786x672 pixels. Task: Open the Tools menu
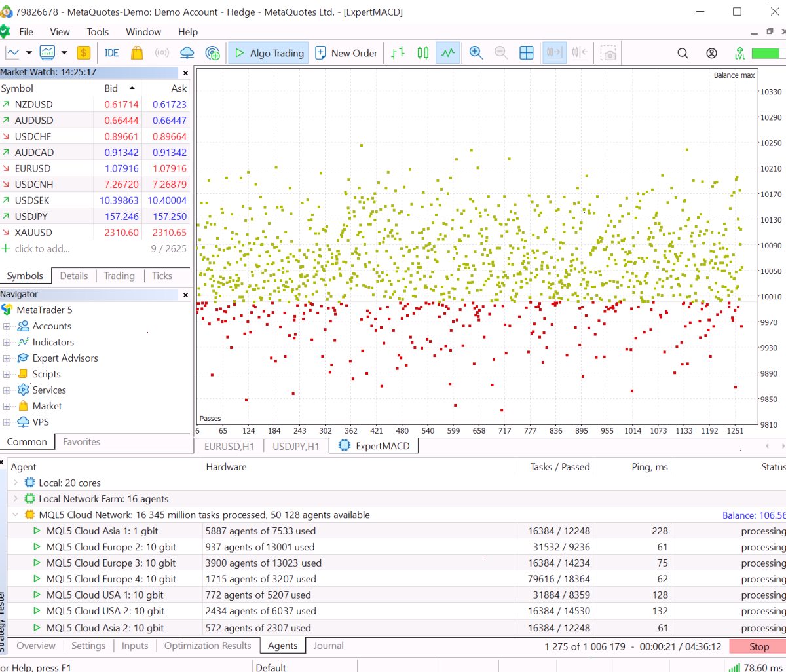[x=98, y=31]
